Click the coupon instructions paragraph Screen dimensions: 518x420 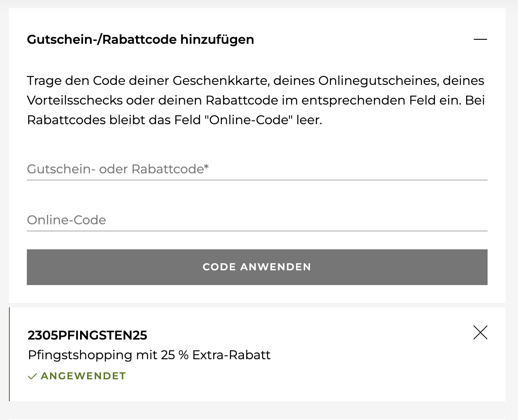point(256,101)
